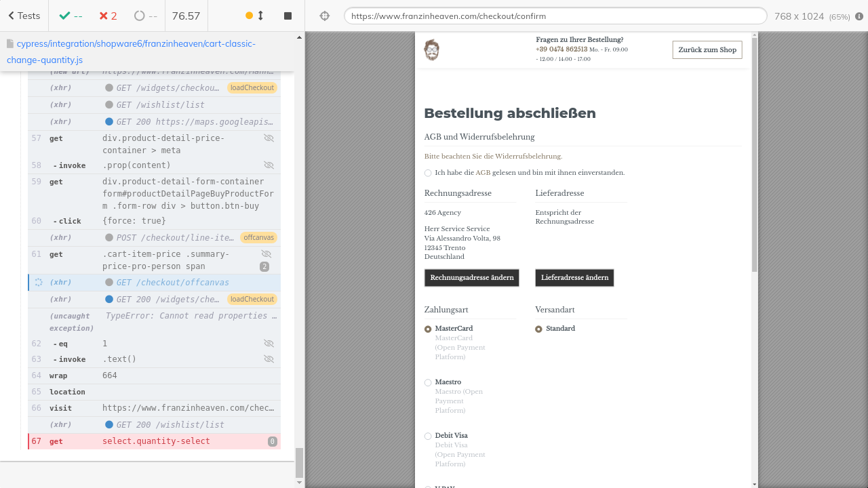This screenshot has height=488, width=868.
Task: Click the passed tests green checkmark counter
Action: (x=71, y=16)
